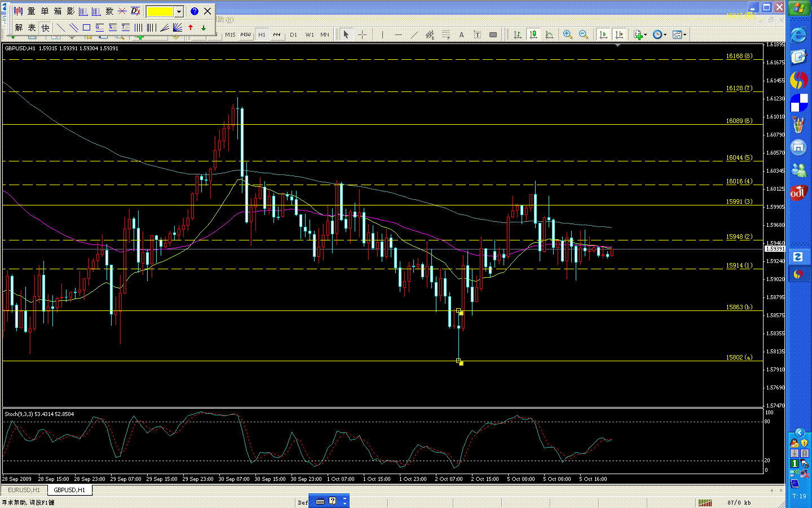
Task: Open the red odl taskbar icon
Action: pos(798,193)
